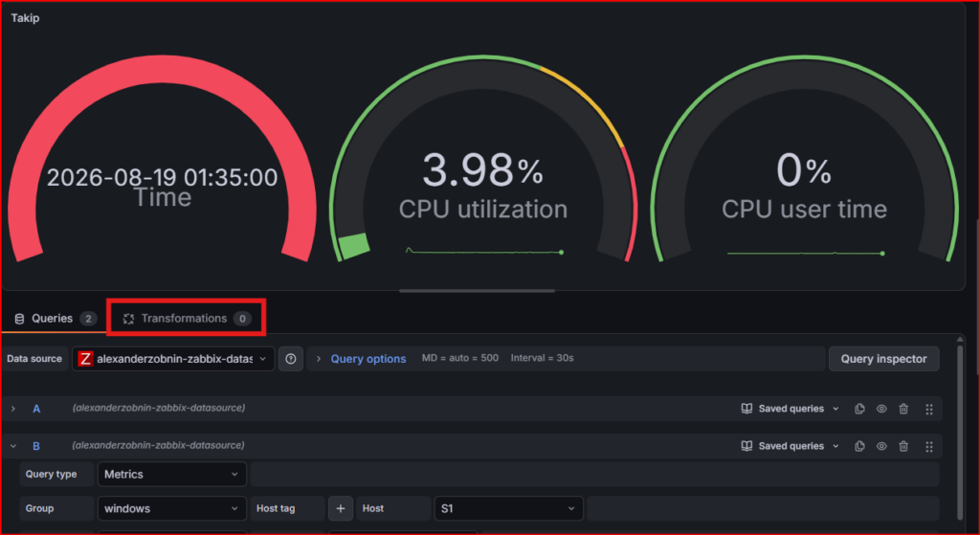Click the Saved queries book icon for query B
The width and height of the screenshot is (980, 535).
(x=746, y=446)
